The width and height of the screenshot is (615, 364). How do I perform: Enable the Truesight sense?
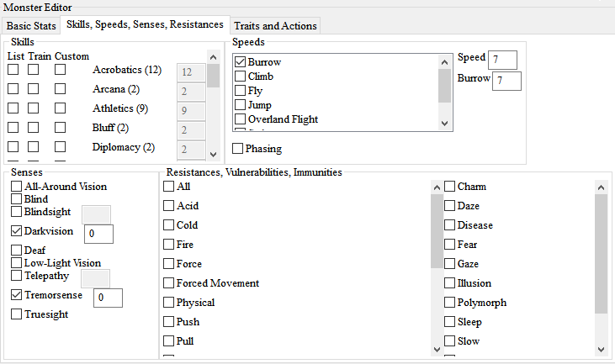coord(17,314)
